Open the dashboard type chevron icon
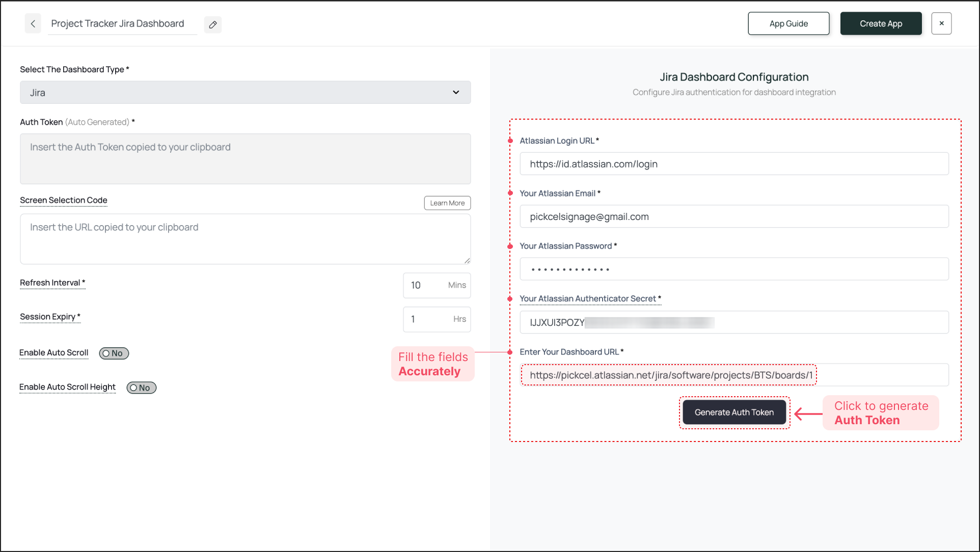Viewport: 980px width, 552px height. point(455,93)
